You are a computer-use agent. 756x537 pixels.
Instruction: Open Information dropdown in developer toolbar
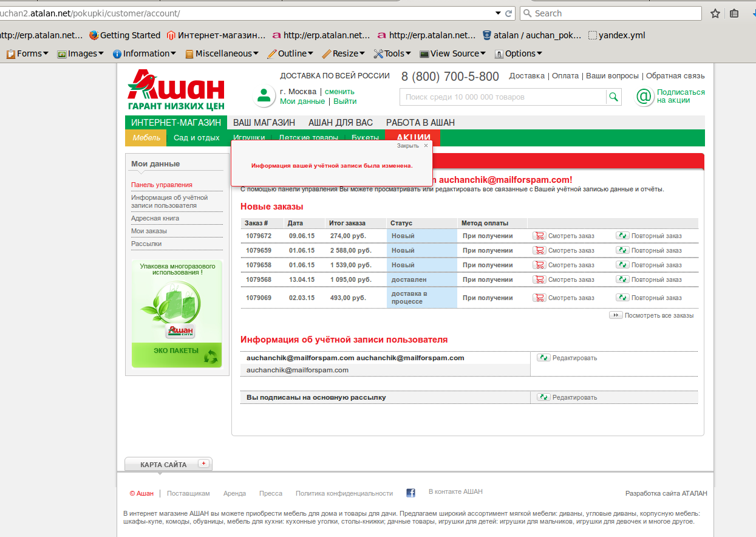point(145,53)
